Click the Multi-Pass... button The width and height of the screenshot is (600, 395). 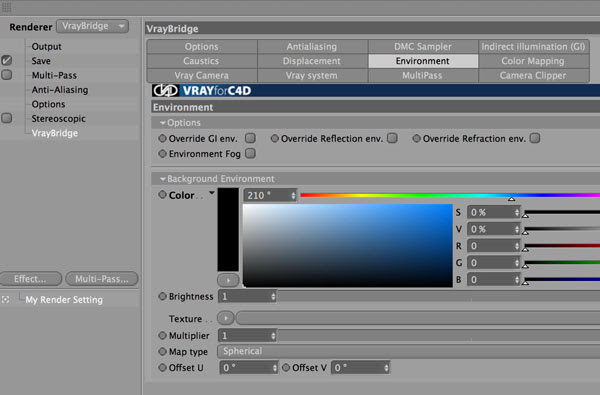click(102, 279)
